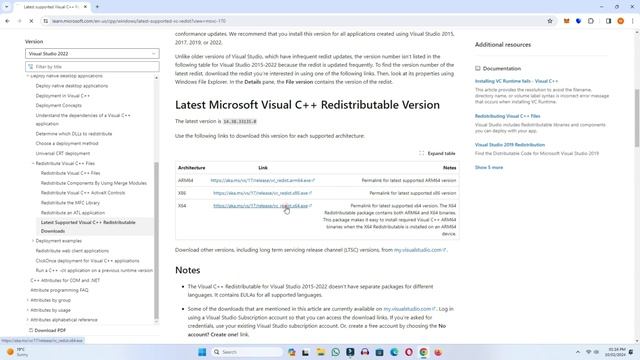Open the Windows Start menu

click(x=202, y=352)
